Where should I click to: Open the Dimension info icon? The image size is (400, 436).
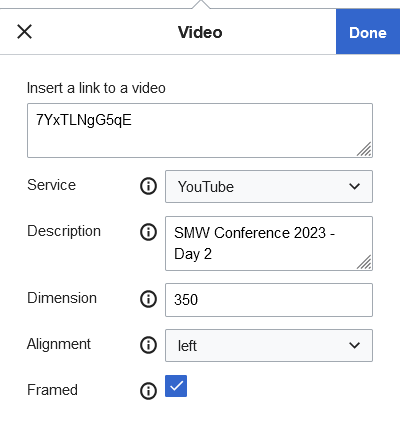pyautogui.click(x=148, y=299)
